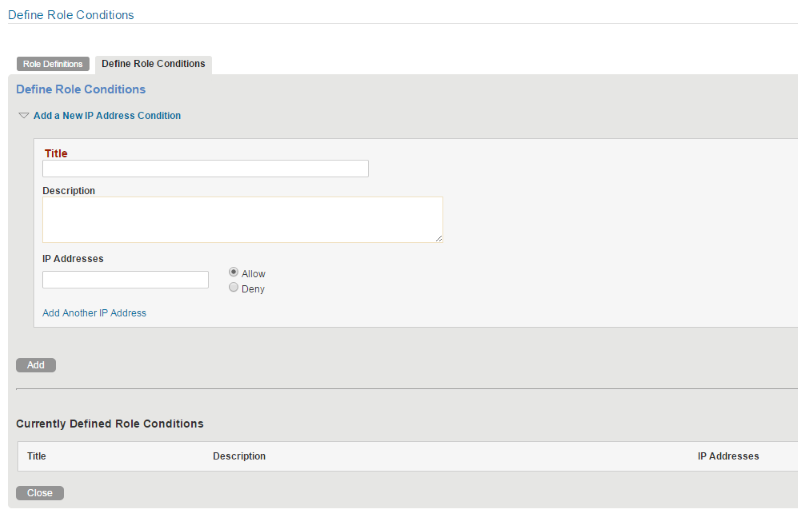The width and height of the screenshot is (798, 522).
Task: Collapse the triangle beside Add a New IP Address Condition
Action: click(x=24, y=116)
